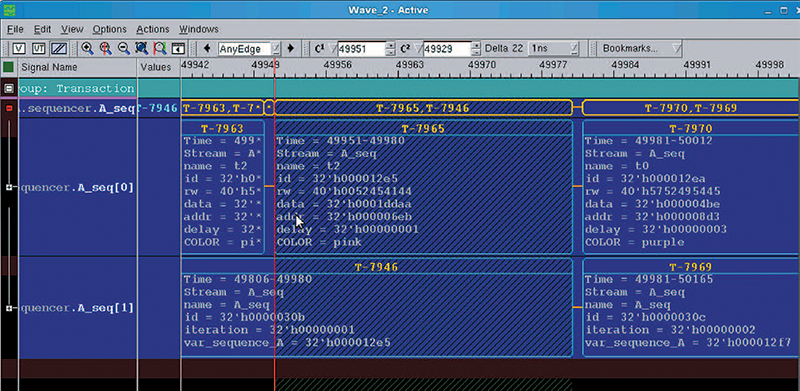Click the 49956 tick on the time ruler
Viewport: 800px width, 391px height.
(338, 65)
